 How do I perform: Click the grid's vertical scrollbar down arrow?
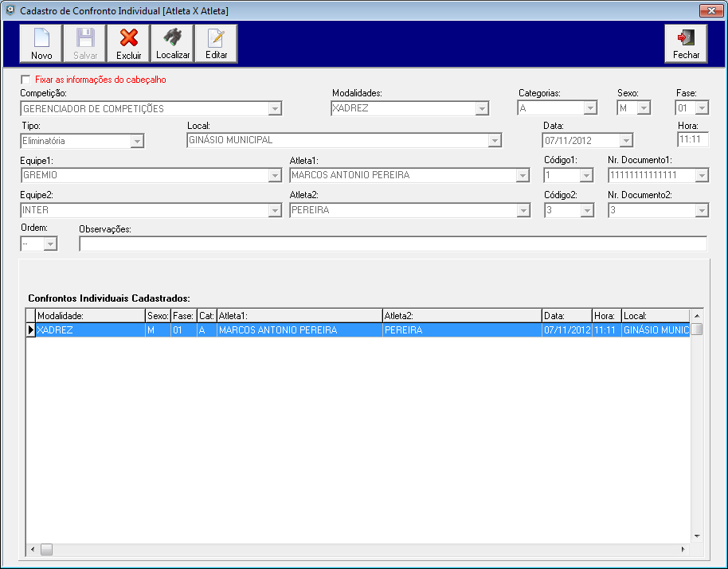pyautogui.click(x=696, y=536)
